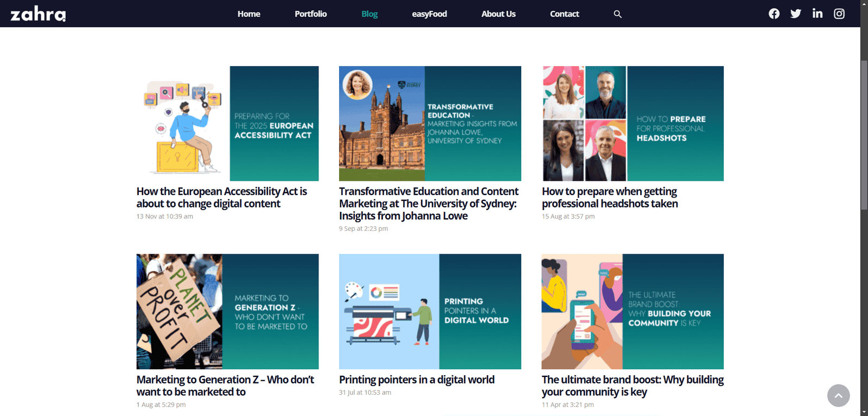Open the Portfolio menu item

311,14
